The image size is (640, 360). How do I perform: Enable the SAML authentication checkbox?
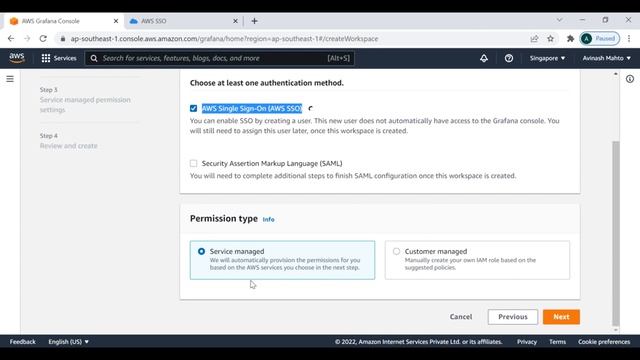193,163
